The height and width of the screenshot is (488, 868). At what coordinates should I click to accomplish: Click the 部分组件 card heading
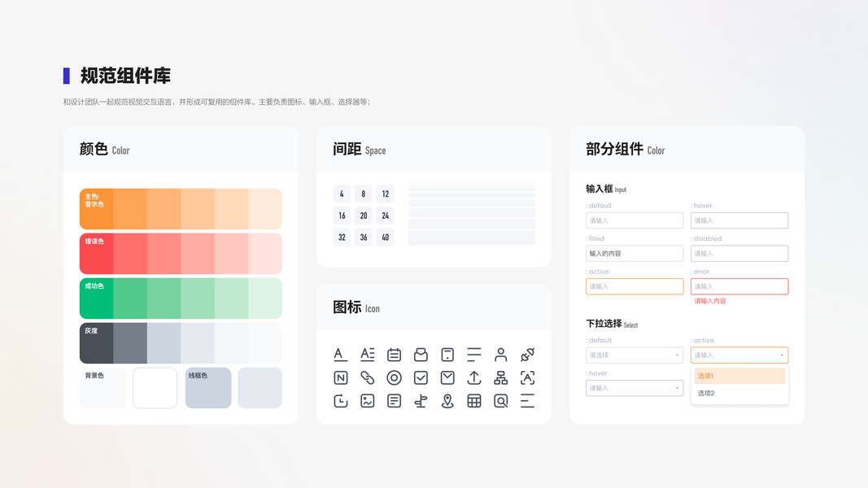626,150
